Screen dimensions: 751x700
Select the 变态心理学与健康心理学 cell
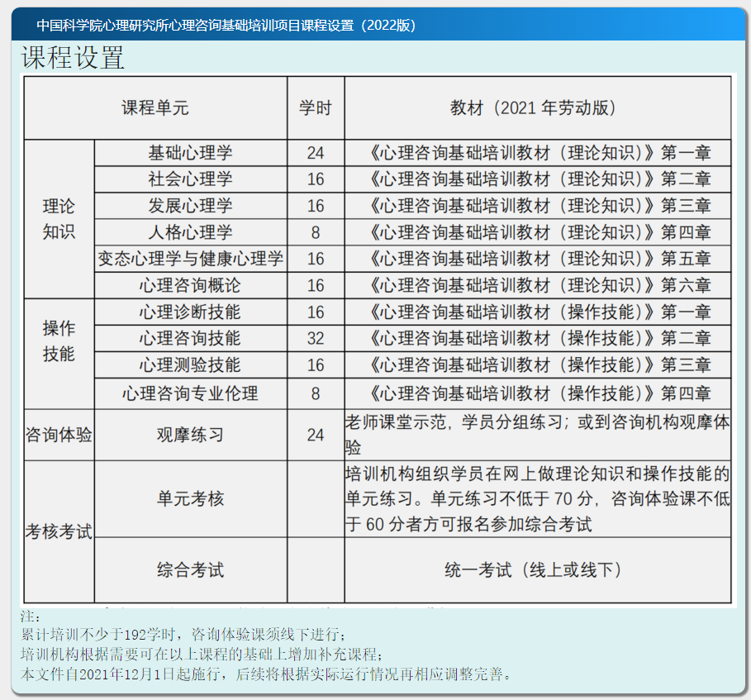point(191,260)
